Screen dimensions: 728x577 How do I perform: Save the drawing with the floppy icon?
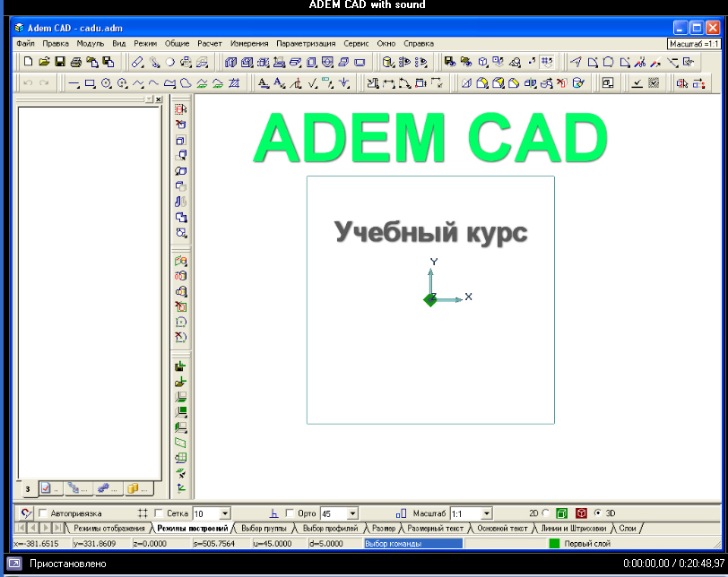tap(60, 62)
